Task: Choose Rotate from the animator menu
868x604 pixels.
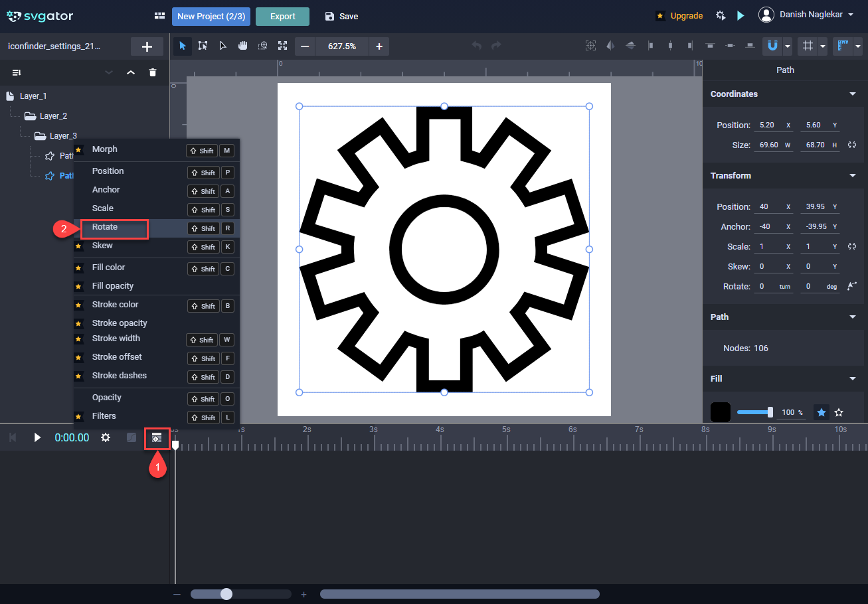Action: coord(105,227)
